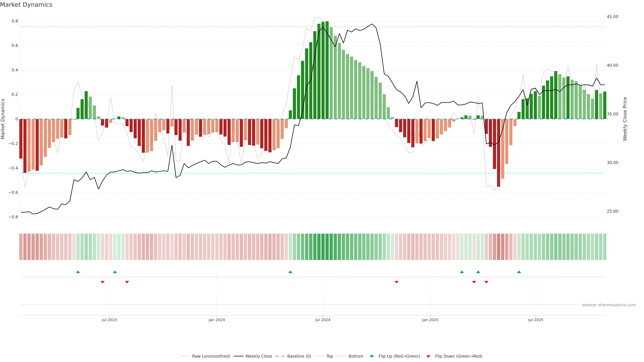644x362 pixels.
Task: Click the first red flip-down triangle marker
Action: click(x=102, y=282)
